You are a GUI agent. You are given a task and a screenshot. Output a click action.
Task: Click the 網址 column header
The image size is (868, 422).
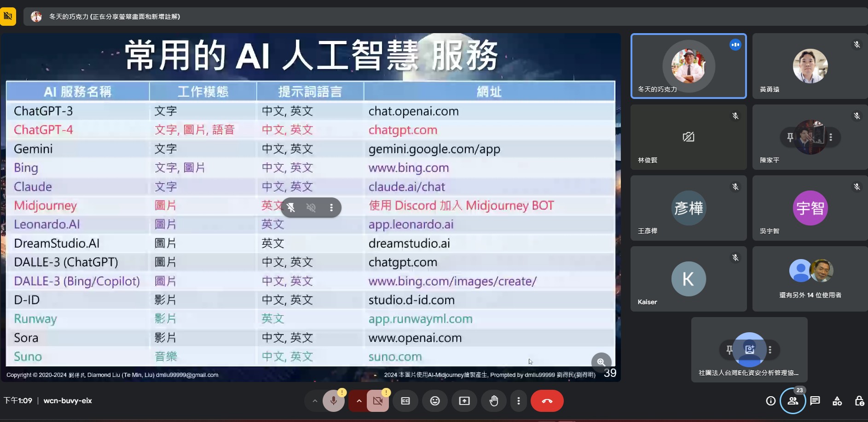click(489, 92)
